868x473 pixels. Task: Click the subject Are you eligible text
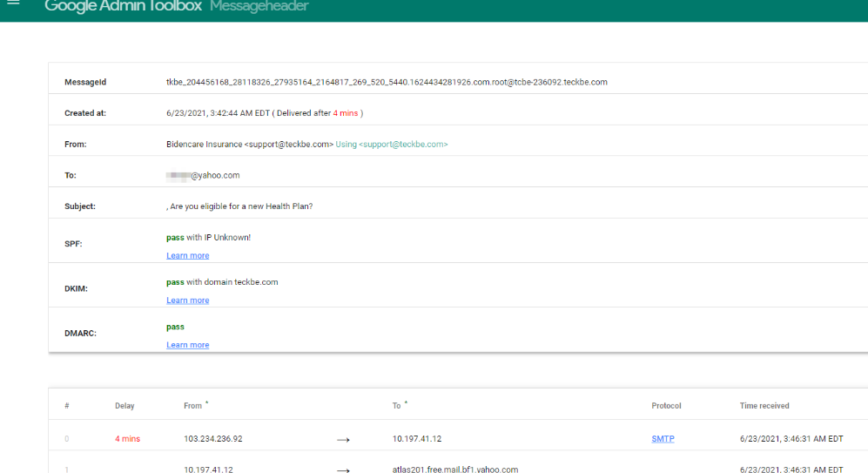tap(241, 206)
